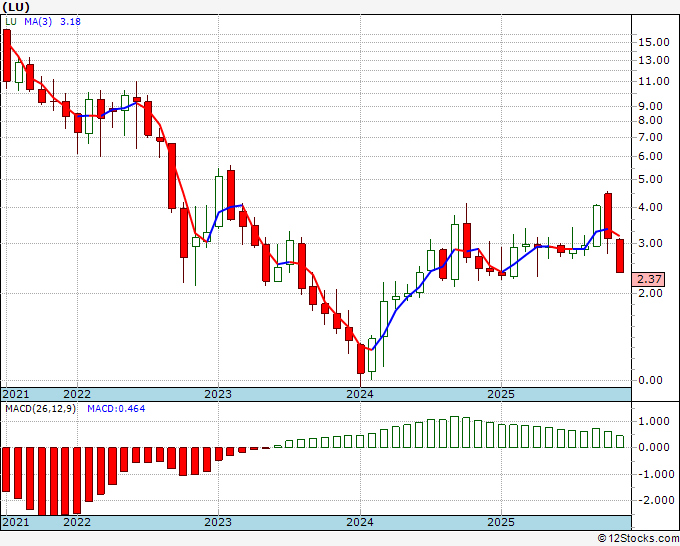Click the 2022 label on price timeline
Viewport: 680px width, 546px height.
77,394
